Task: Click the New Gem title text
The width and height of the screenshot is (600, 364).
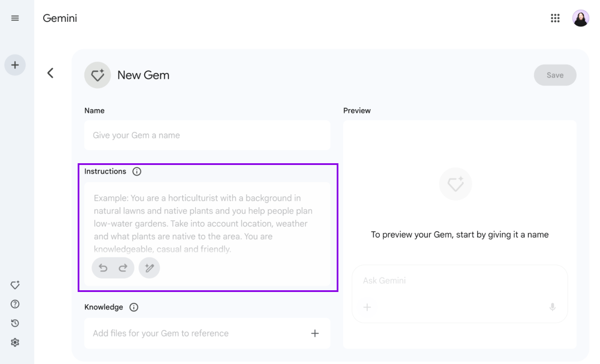Action: [143, 75]
